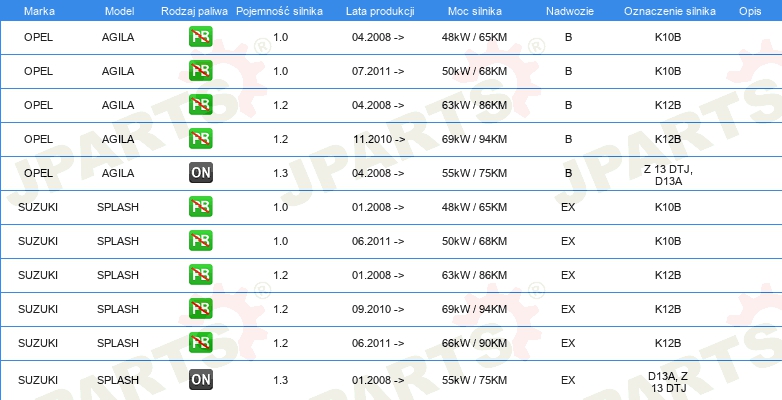Viewport: 782px width, 400px height.
Task: Click 55kW / 75KM in the Opel Agila row
Action: (474, 173)
